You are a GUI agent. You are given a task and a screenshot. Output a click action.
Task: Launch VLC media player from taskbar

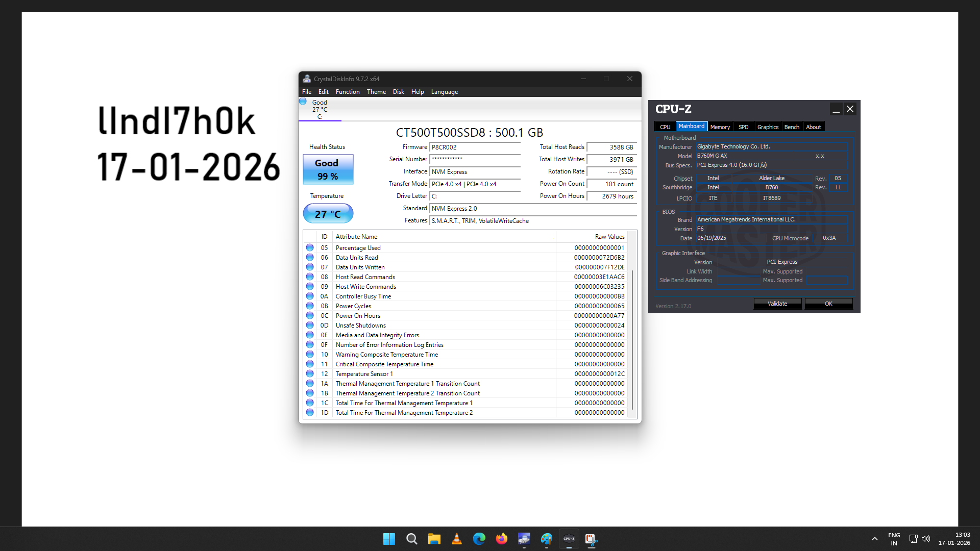pos(456,539)
